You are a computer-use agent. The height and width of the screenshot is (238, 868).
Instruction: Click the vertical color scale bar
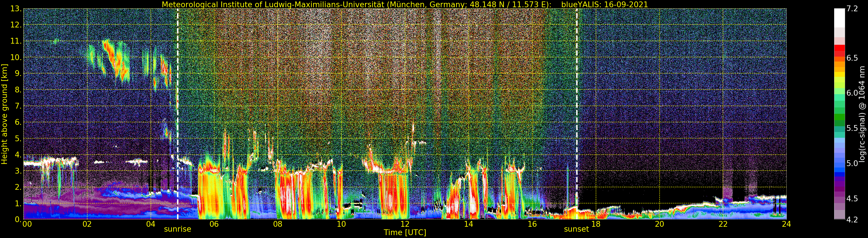click(x=839, y=114)
